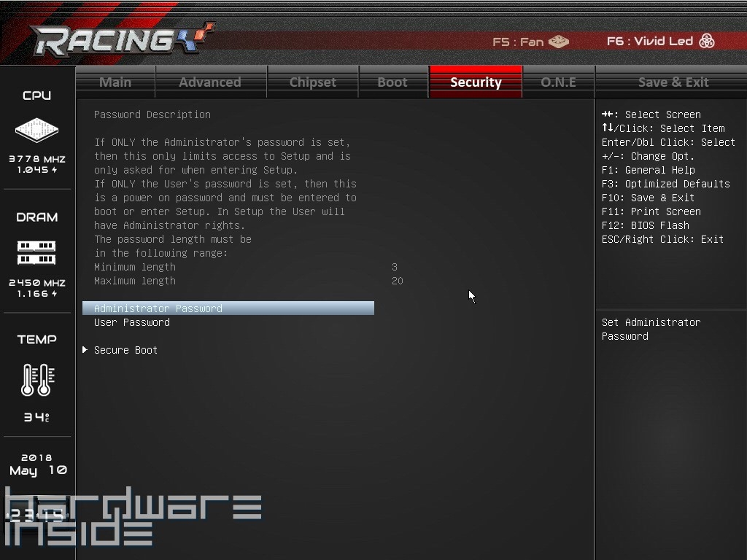Switch to the Advanced tab
This screenshot has width=747, height=560.
coord(210,82)
